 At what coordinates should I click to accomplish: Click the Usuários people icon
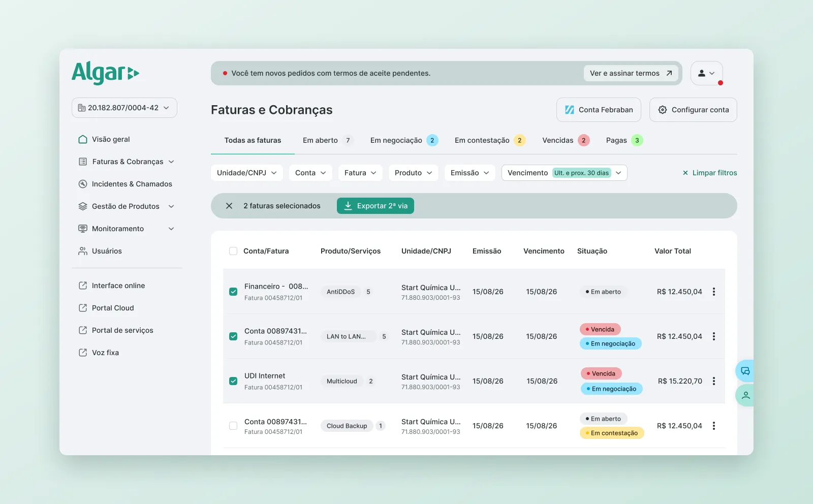83,251
